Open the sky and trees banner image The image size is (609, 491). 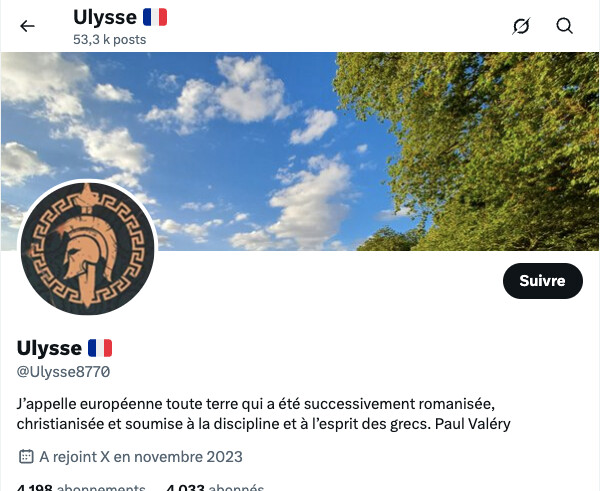click(x=300, y=151)
